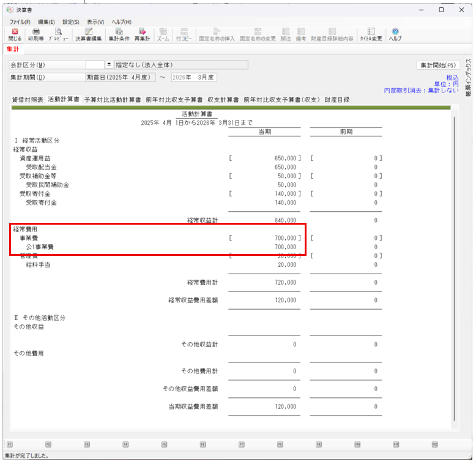Open the 帳票インデックス side panel
Screen dimensions: 476x464
[x=468, y=80]
